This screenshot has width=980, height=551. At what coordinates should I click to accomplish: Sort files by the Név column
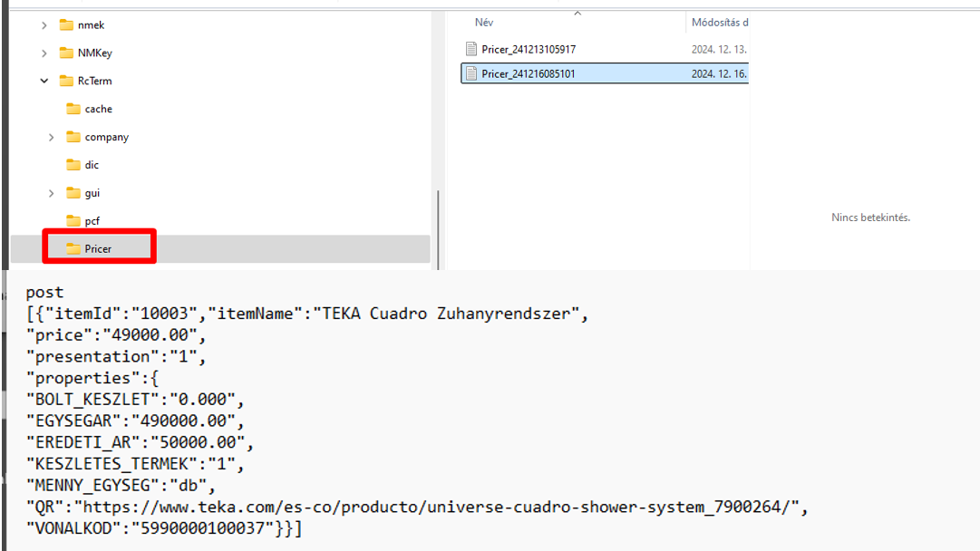click(484, 23)
